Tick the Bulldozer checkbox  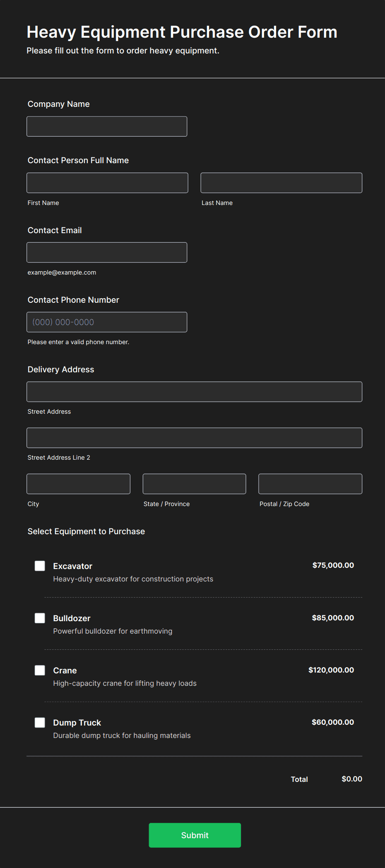40,618
